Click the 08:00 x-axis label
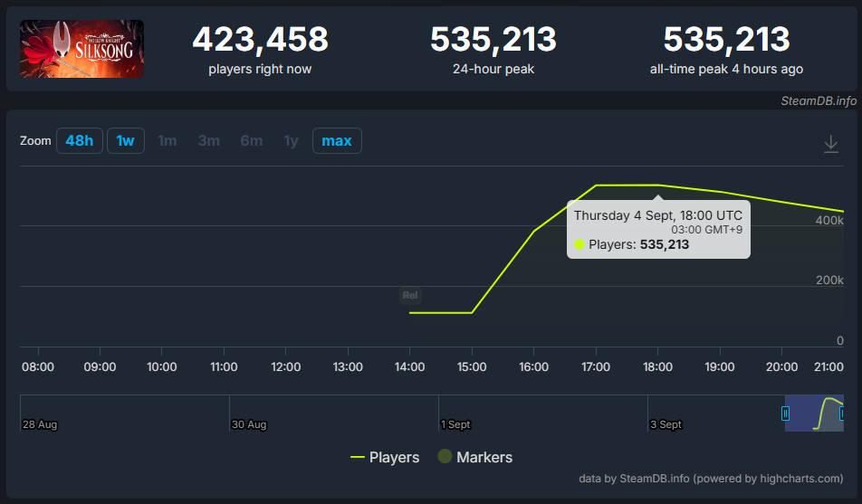The image size is (862, 504). 38,366
